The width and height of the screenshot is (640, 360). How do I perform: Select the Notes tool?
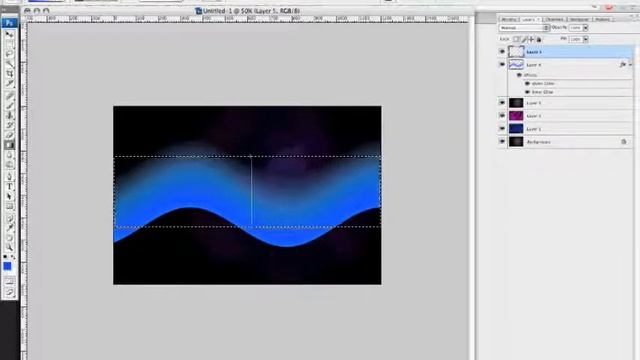(9, 219)
